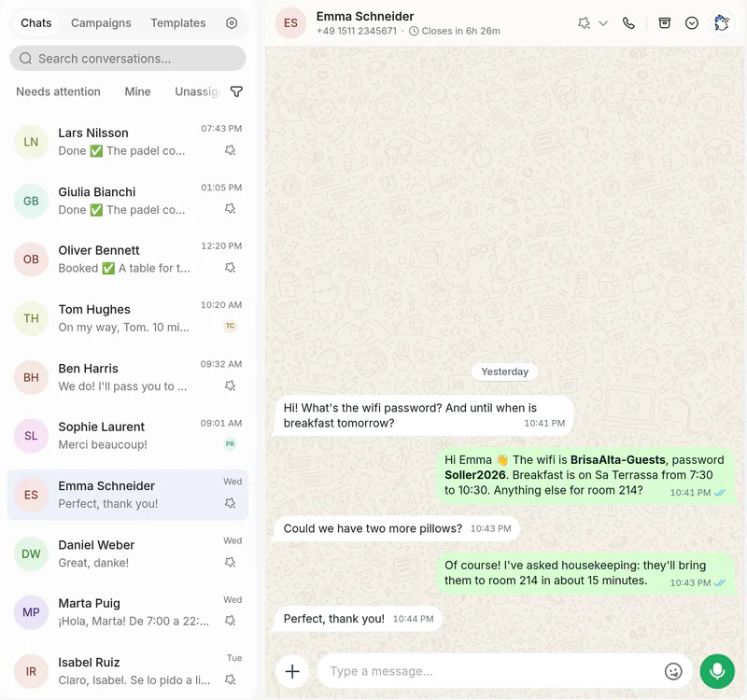Click the phone number +49 1511 2345671
This screenshot has width=747, height=700.
(x=357, y=31)
